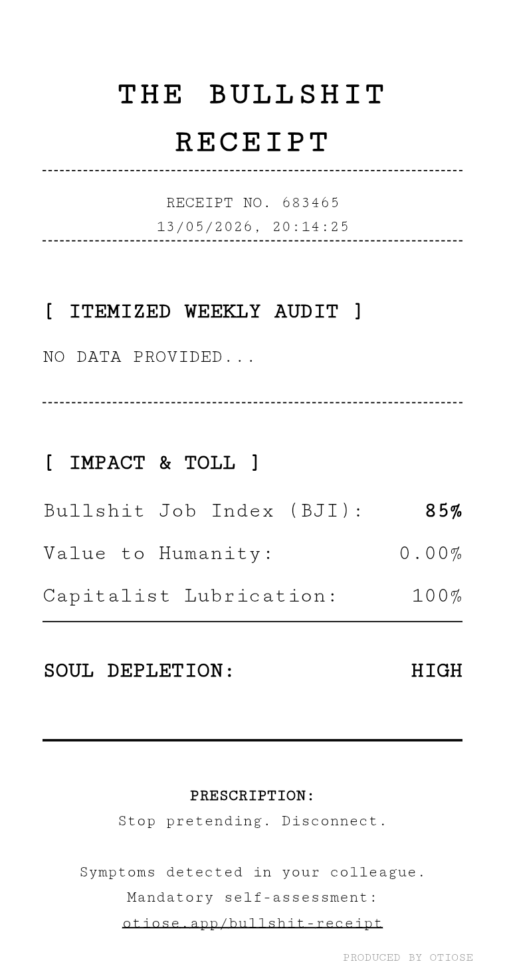Select the receipt number 683465
Viewport: 505px width, 980px height.
[311, 203]
